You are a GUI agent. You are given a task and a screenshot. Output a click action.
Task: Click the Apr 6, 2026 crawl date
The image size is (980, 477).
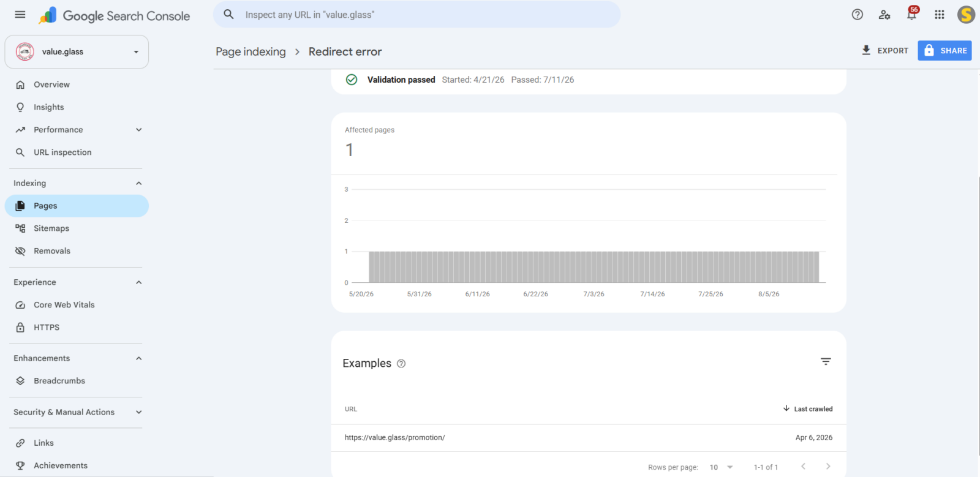(814, 438)
